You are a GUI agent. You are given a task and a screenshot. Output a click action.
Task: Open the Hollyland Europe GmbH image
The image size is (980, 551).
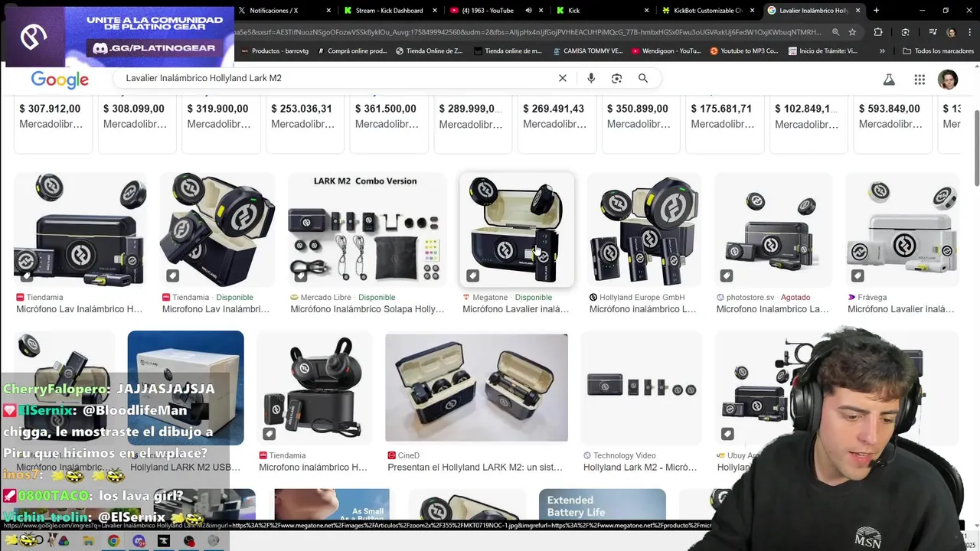(643, 230)
